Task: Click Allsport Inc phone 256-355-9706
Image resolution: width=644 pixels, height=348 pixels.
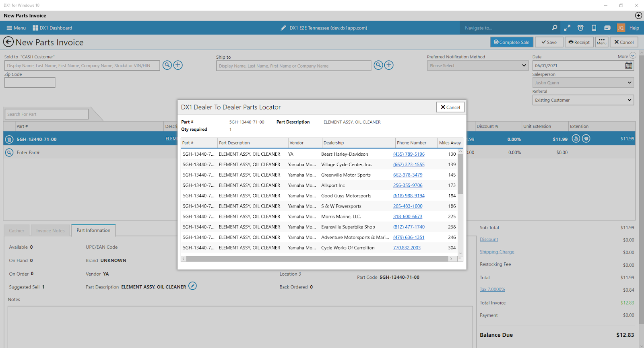Action: coord(408,185)
